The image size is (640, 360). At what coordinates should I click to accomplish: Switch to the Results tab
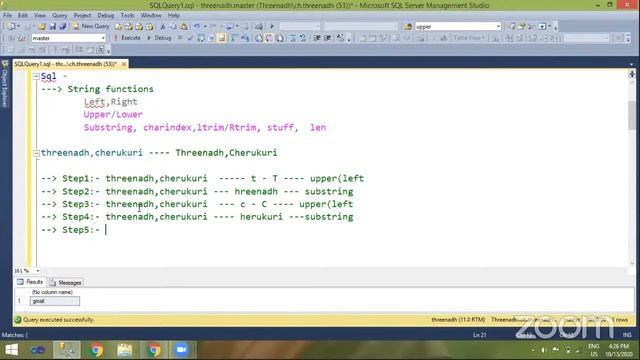coord(30,282)
